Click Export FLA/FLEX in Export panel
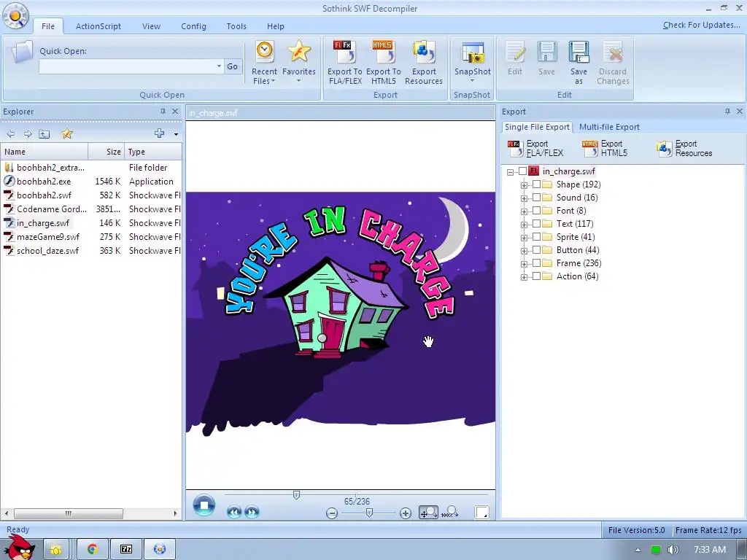747x560 pixels. coord(535,149)
